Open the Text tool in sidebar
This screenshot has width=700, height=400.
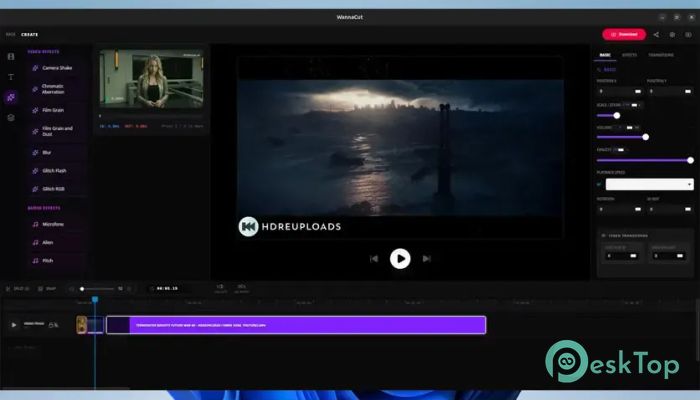[11, 77]
